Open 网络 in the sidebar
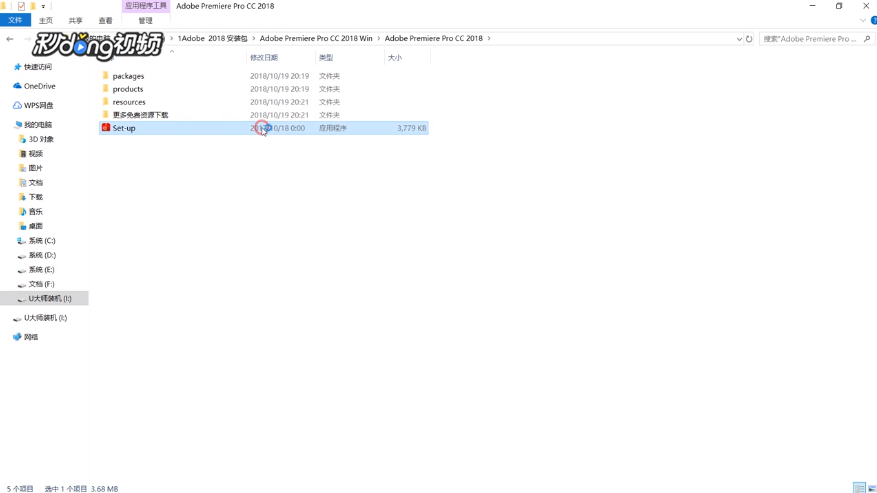Screen dimensions: 877x493 tap(31, 337)
